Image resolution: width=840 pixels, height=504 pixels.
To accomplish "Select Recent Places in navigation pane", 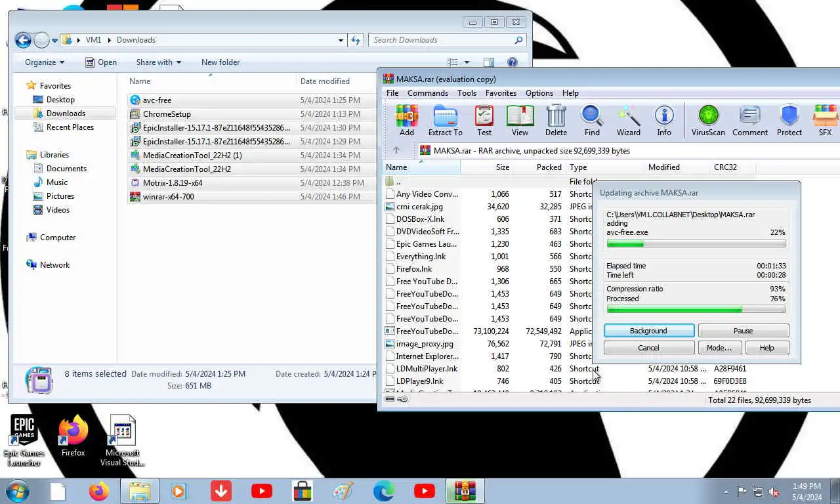I will pyautogui.click(x=70, y=127).
